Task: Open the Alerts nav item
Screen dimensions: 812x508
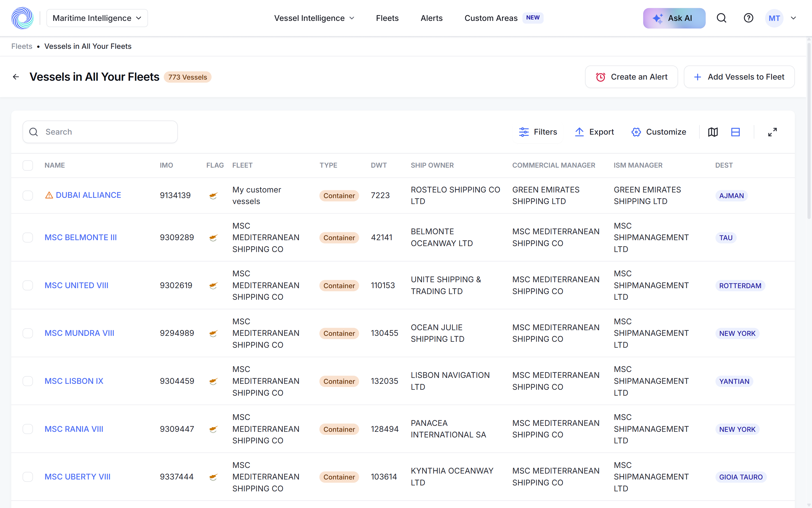Action: (431, 18)
